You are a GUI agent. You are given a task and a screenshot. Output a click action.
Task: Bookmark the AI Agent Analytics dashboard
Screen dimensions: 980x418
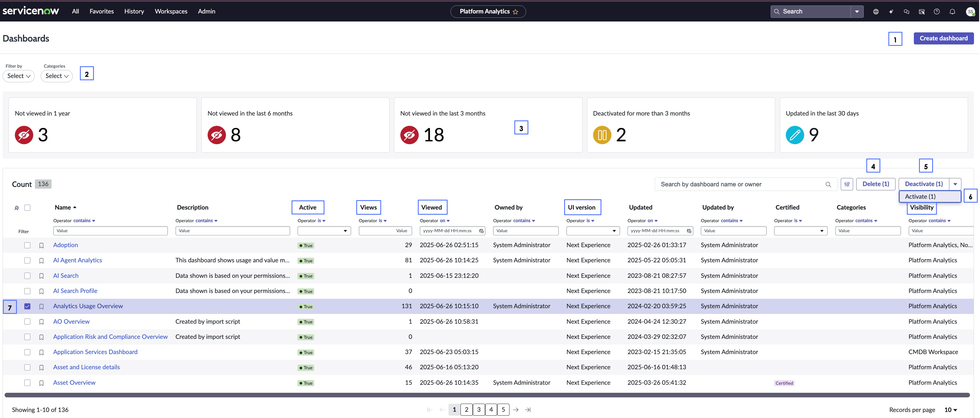(42, 261)
